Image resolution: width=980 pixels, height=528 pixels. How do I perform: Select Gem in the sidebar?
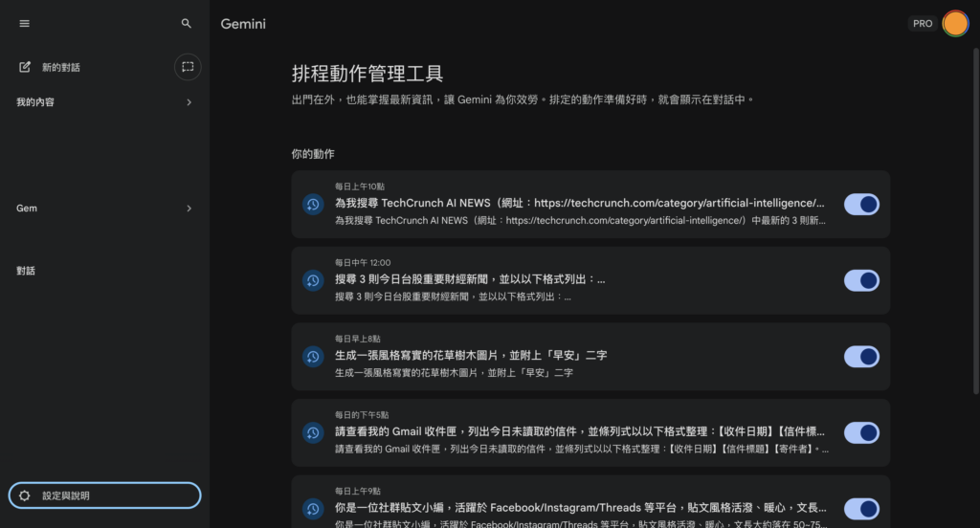tap(27, 209)
